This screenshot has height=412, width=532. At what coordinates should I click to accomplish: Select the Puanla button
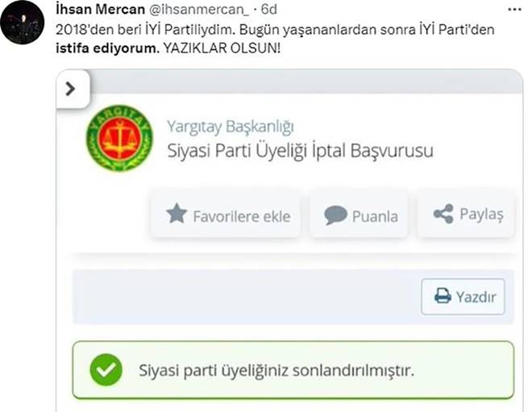tap(359, 214)
